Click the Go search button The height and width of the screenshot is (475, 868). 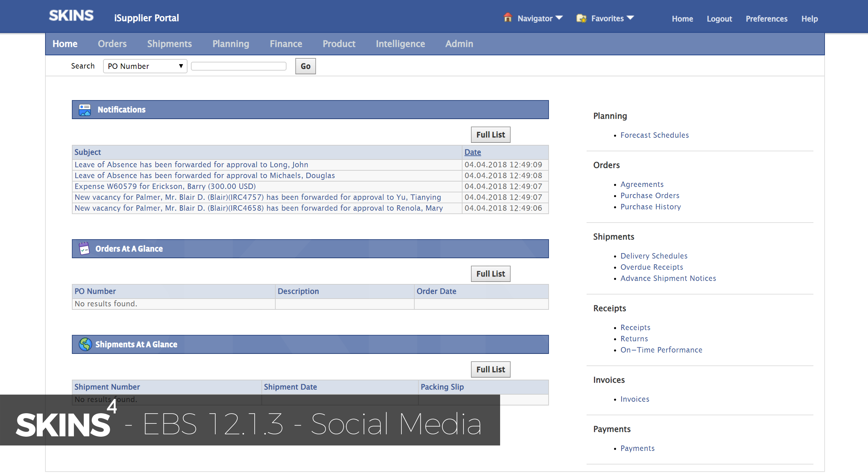tap(305, 66)
